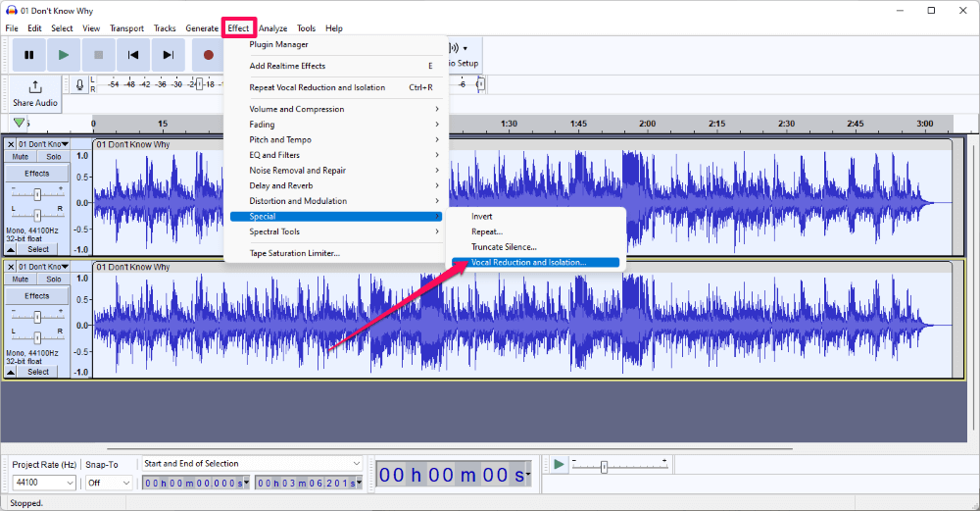Adjust second track pan slider

point(37,337)
